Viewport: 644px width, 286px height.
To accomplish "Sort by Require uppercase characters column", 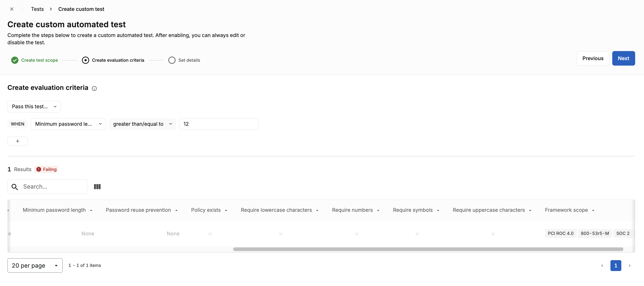I will (x=492, y=210).
